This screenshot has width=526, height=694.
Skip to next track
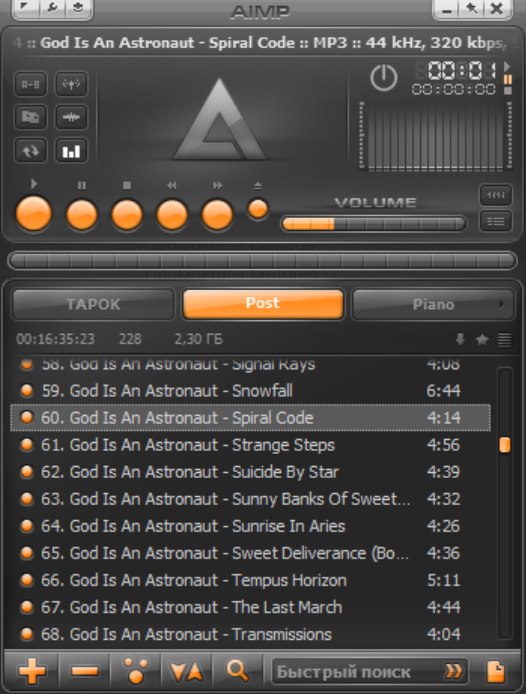217,215
